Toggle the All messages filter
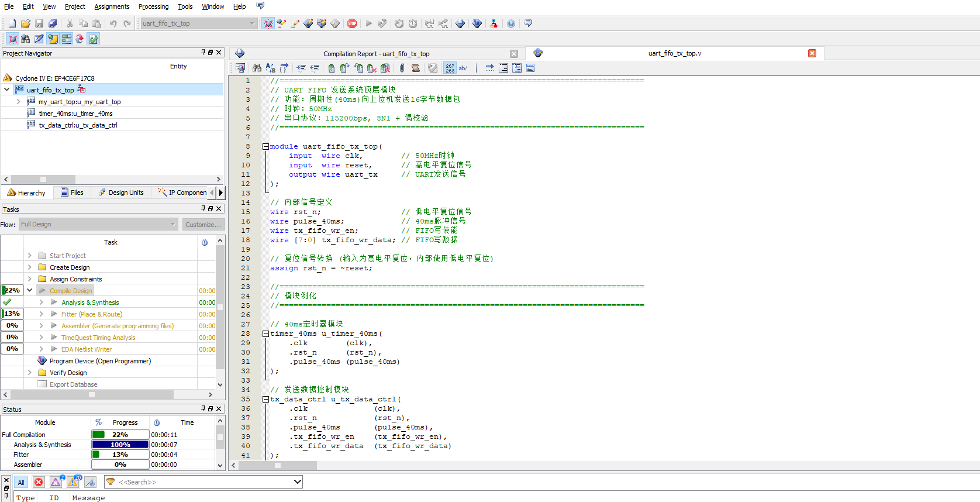 coord(21,482)
